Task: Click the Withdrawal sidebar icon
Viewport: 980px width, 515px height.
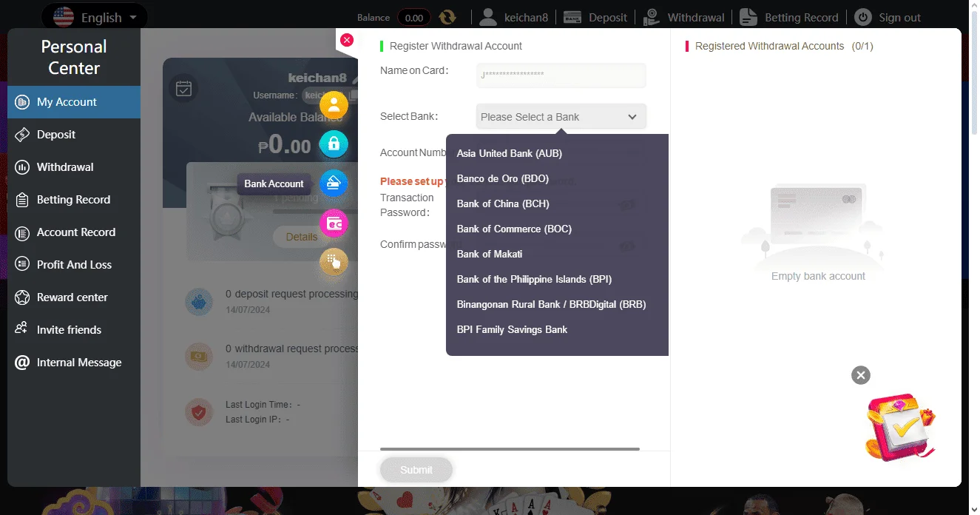Action: (x=23, y=167)
